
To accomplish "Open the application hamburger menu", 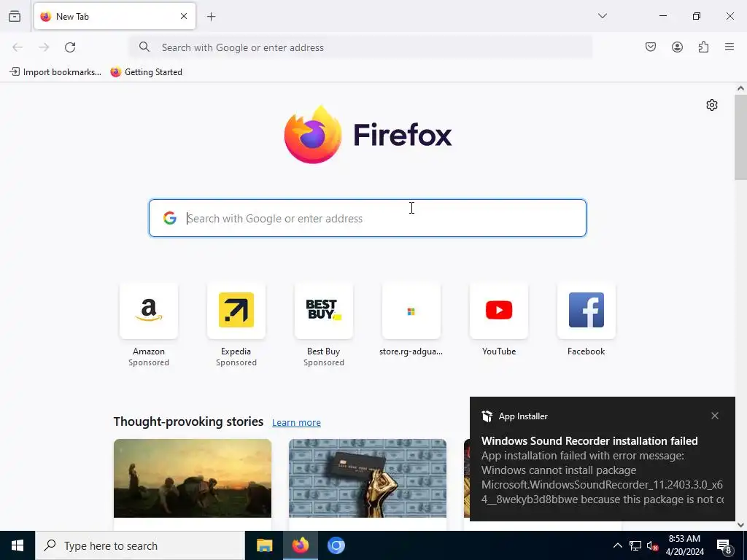I will (x=729, y=47).
